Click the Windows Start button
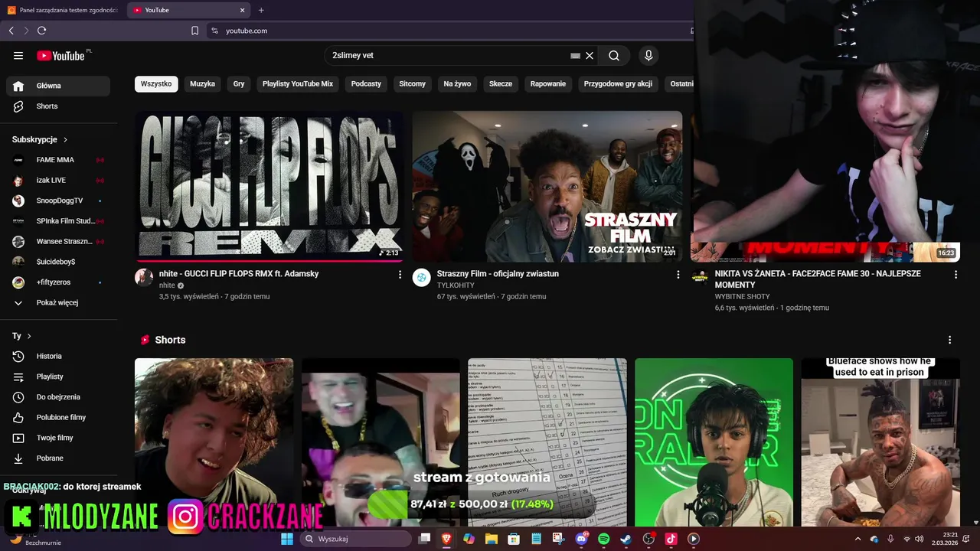This screenshot has width=980, height=551. tap(287, 539)
